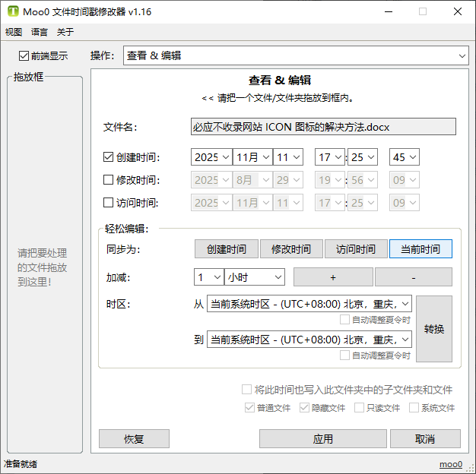The width and height of the screenshot is (476, 474).
Task: Open the 创建时间 hour dropdown 17
Action: [x=330, y=157]
